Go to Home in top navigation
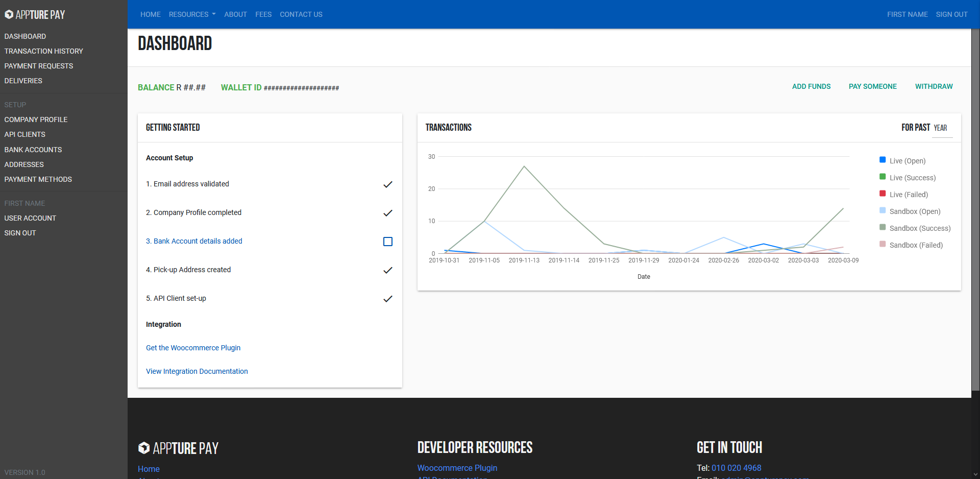 [x=151, y=14]
